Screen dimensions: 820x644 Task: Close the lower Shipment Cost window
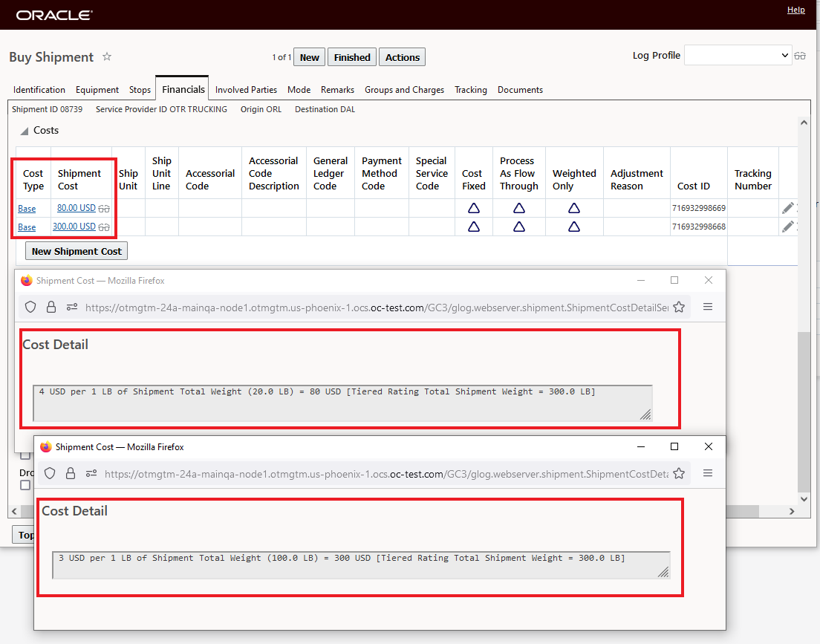(x=708, y=446)
